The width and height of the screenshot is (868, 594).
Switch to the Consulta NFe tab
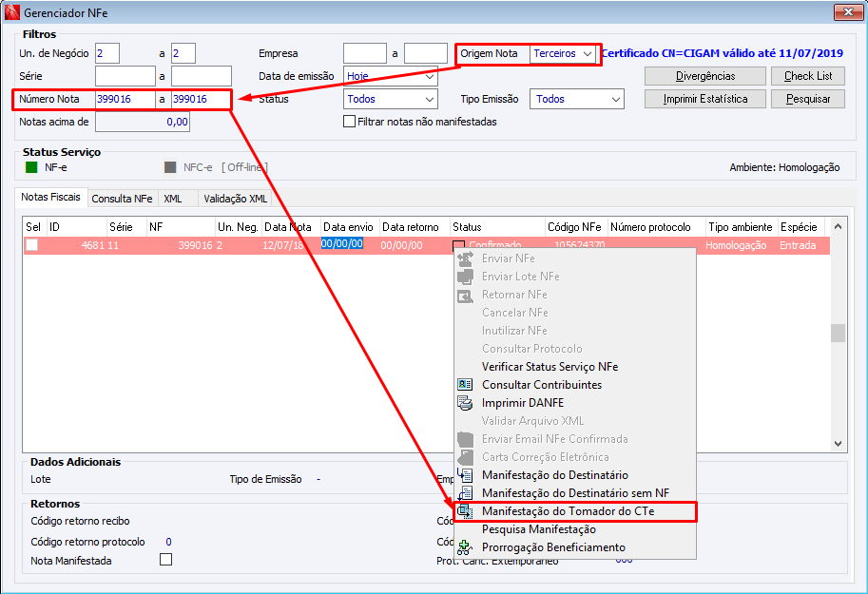click(122, 199)
